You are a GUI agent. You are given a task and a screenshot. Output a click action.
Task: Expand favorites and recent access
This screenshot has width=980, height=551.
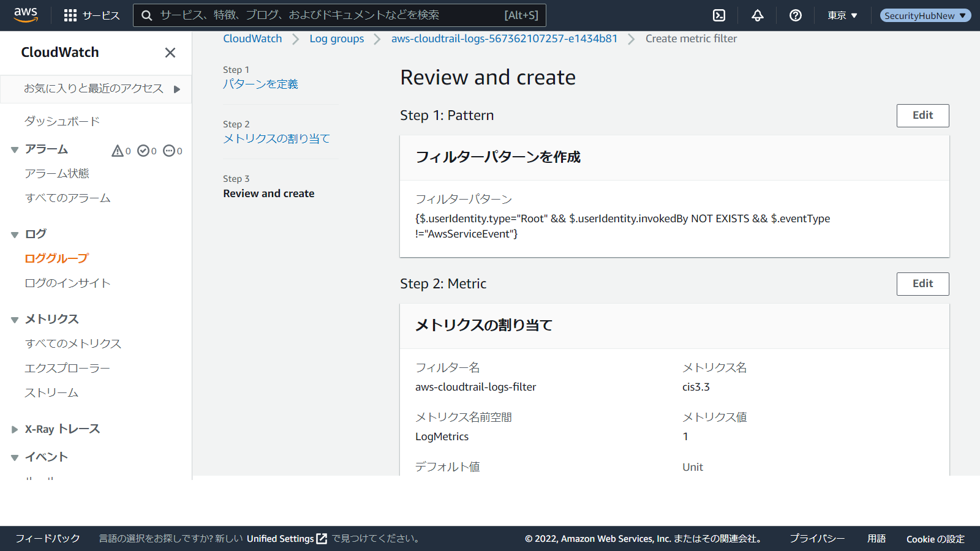click(176, 89)
